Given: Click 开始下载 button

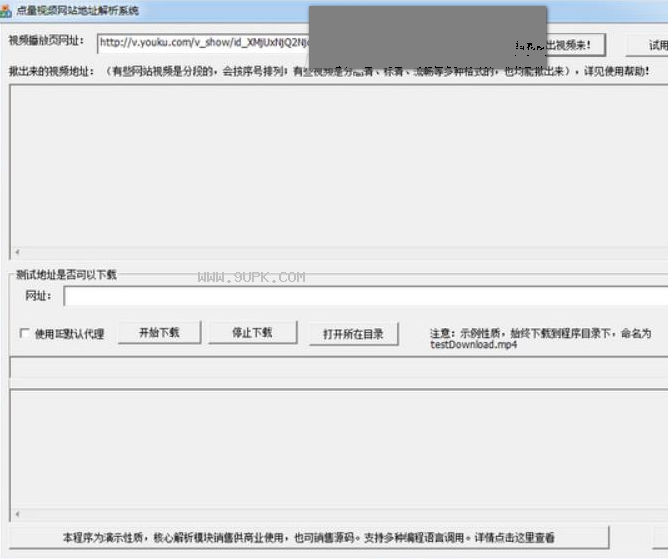Looking at the screenshot, I should [x=159, y=332].
